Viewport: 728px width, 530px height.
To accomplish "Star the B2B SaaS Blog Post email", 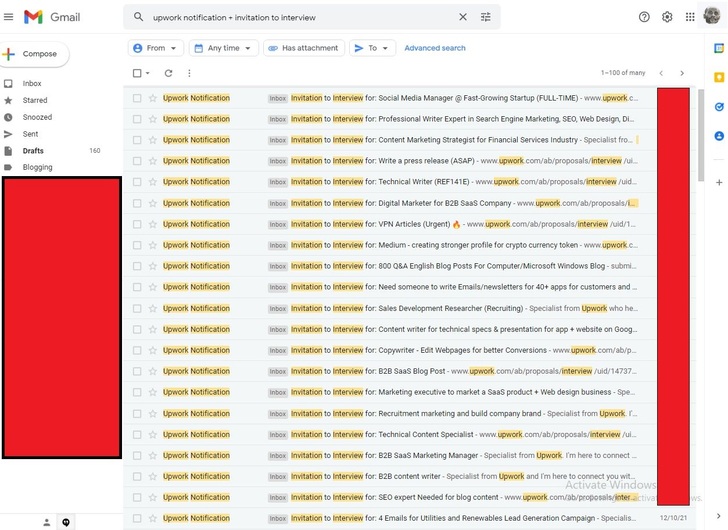I will [x=152, y=371].
